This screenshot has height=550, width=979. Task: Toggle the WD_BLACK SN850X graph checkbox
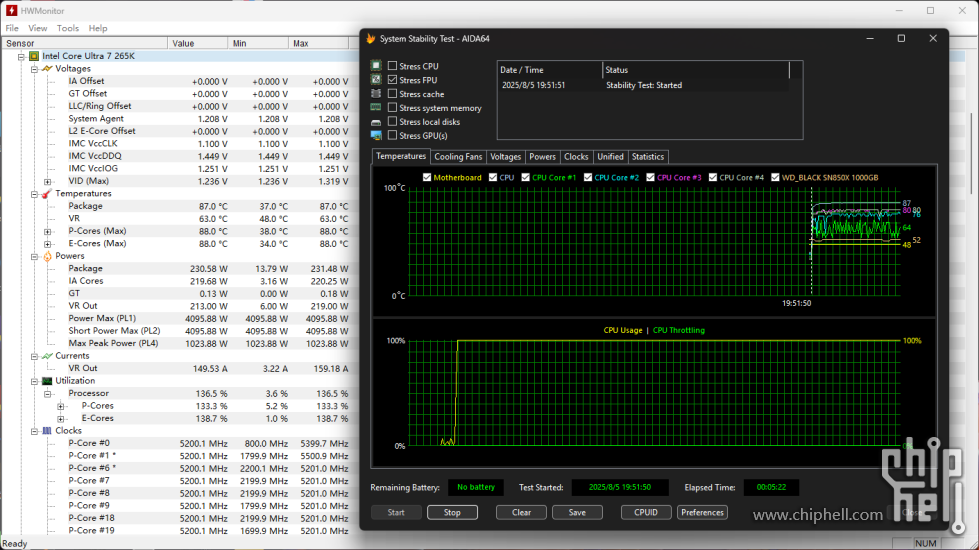(775, 177)
